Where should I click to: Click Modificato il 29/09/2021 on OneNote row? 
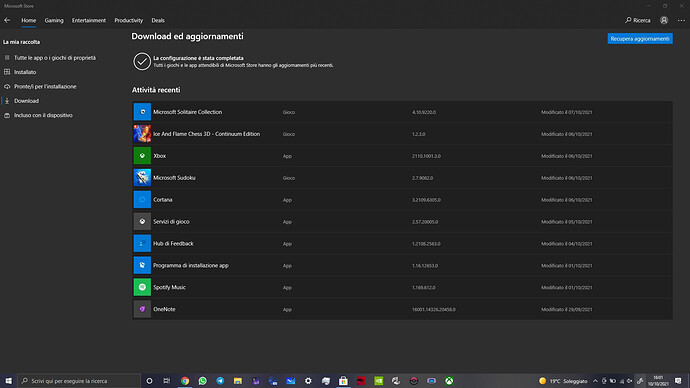(567, 309)
